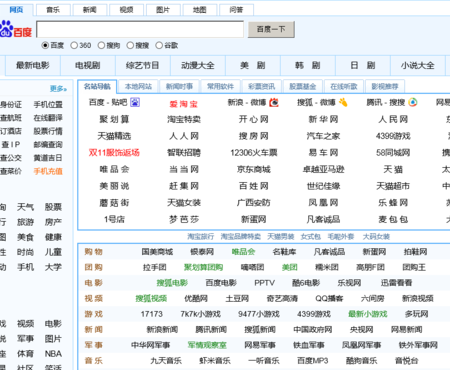450x370 pixels.
Task: Switch to the 本地网站 tab
Action: click(x=138, y=87)
